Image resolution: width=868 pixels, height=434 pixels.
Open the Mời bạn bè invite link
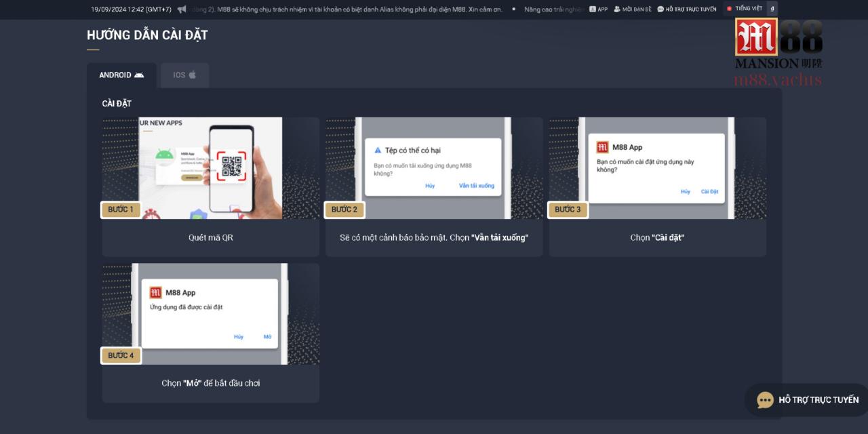632,9
